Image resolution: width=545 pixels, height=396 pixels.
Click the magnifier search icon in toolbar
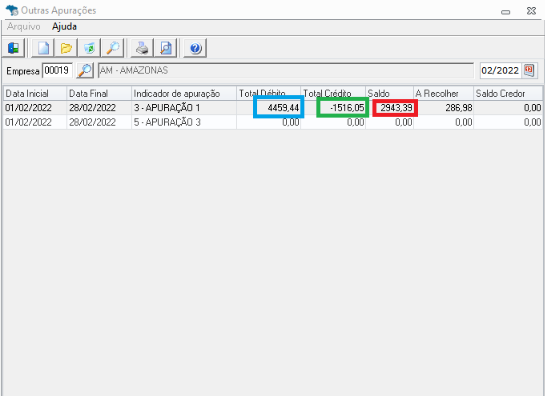pos(113,48)
